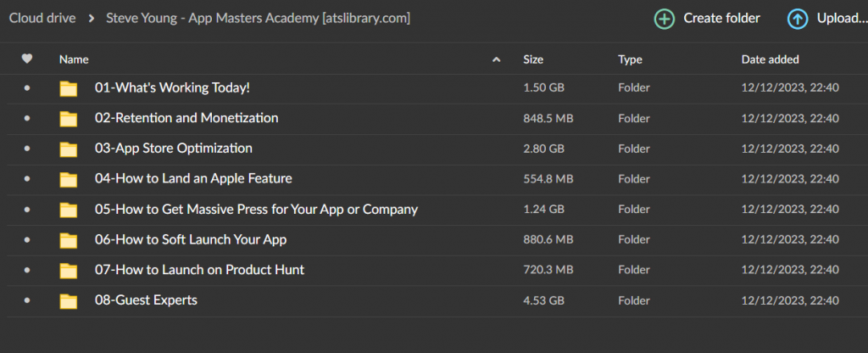Toggle favourite dot for 03-App Store Optimization

tap(27, 149)
